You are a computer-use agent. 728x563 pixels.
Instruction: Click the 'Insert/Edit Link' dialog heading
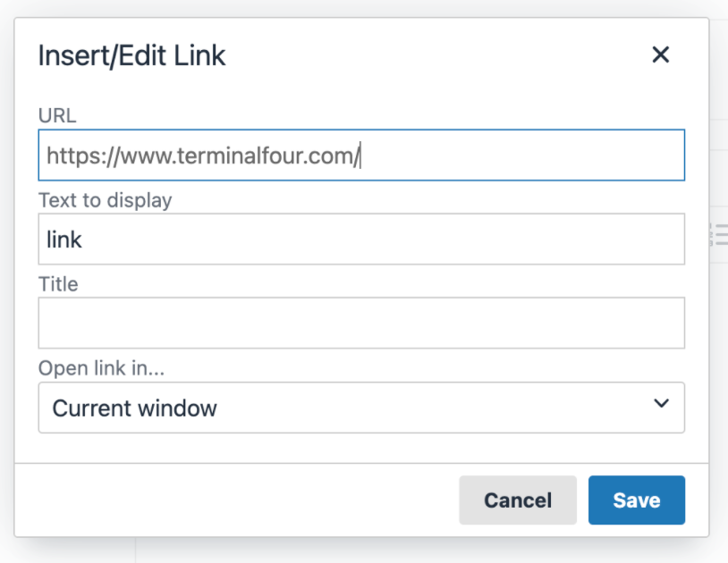[131, 56]
